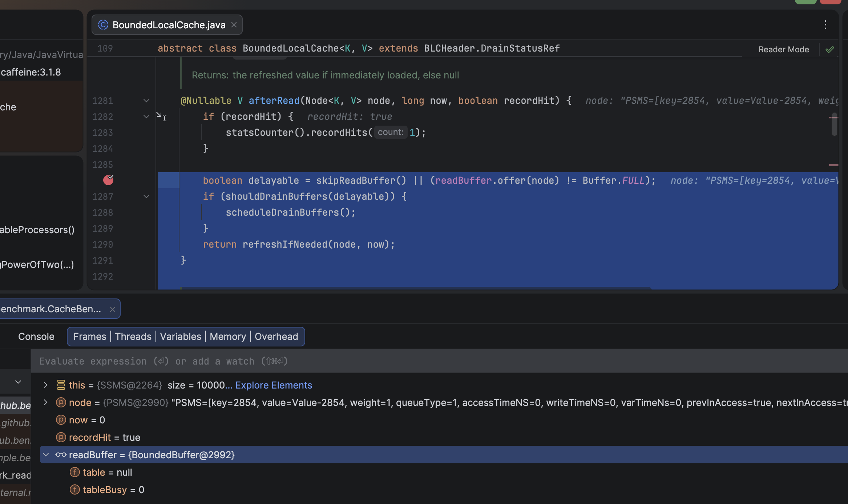Expand the node variable tree entry
The image size is (848, 504).
click(45, 402)
